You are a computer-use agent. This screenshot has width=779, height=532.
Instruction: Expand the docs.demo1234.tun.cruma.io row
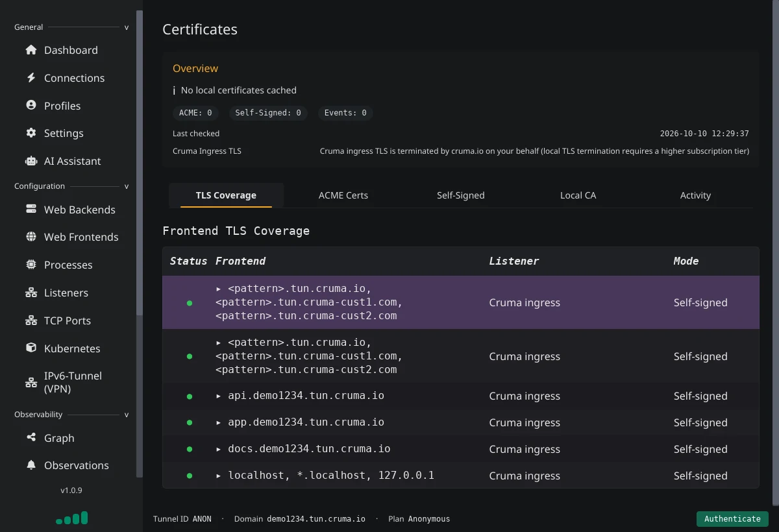click(x=219, y=449)
